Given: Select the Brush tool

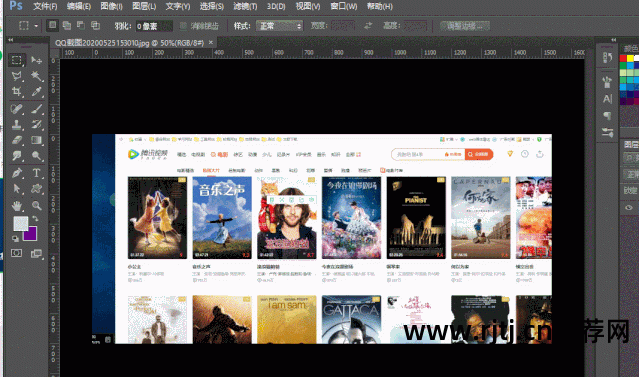Looking at the screenshot, I should (37, 109).
